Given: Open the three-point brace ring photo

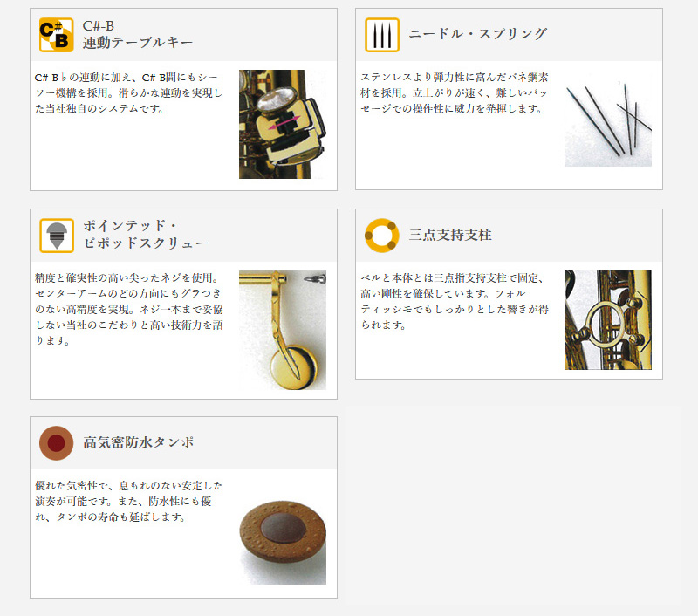Looking at the screenshot, I should [x=608, y=320].
